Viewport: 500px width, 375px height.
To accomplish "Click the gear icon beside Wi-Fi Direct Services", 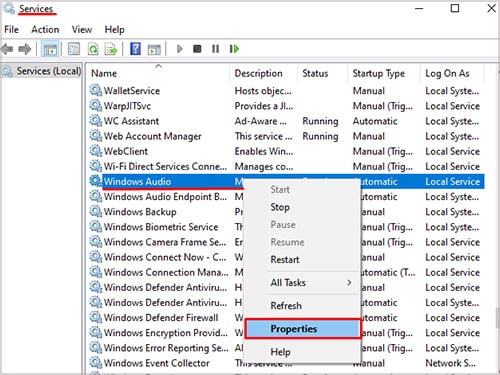I will (96, 166).
